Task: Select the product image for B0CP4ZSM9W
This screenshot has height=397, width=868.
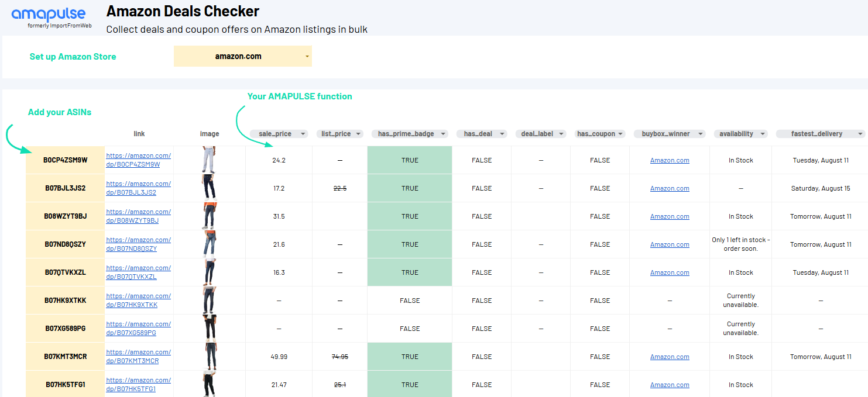Action: coord(210,160)
